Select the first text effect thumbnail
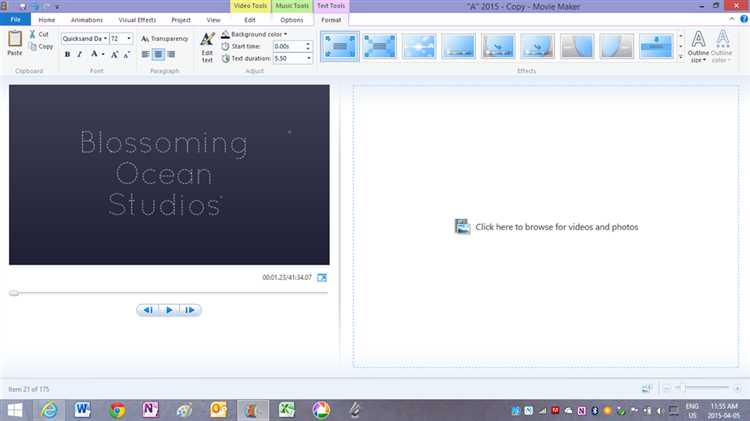This screenshot has height=421, width=750. pyautogui.click(x=341, y=44)
